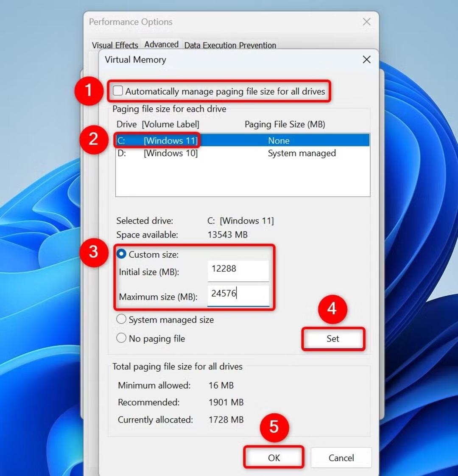Open the Data Execution Prevention tab
The image size is (458, 476).
click(x=230, y=45)
